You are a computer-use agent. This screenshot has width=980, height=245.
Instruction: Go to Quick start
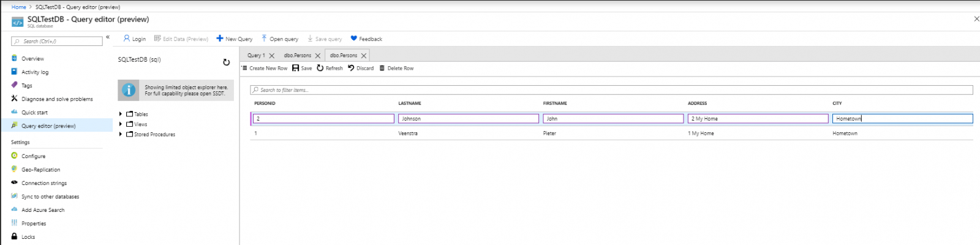[34, 113]
